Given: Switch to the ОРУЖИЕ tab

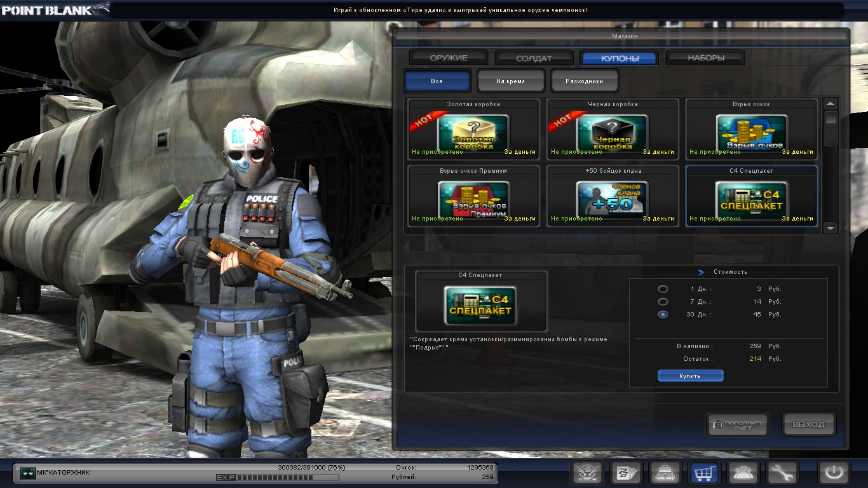Looking at the screenshot, I should tap(449, 58).
